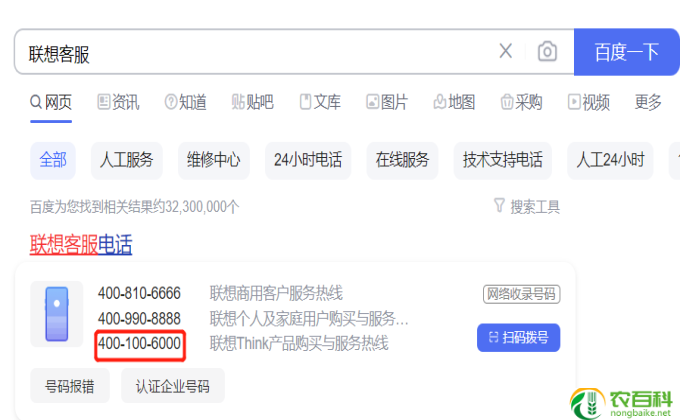Click the 扫码拨号 scan-to-dial button
The image size is (680, 420).
(x=518, y=337)
